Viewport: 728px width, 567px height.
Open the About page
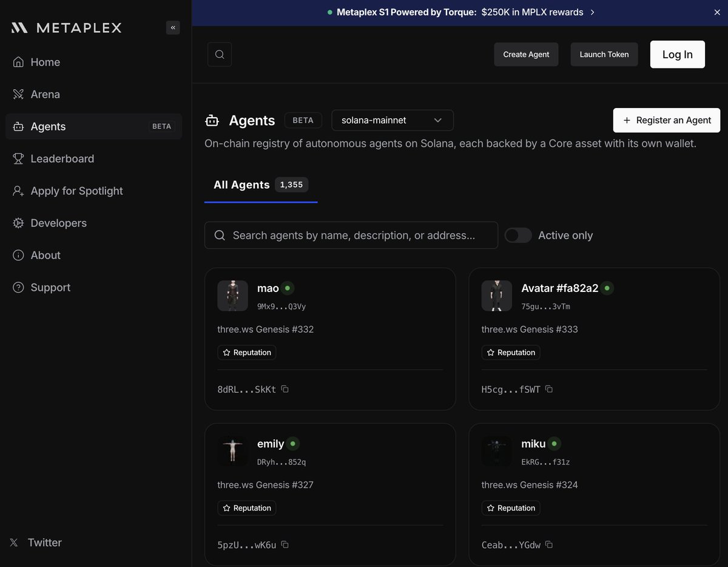(x=94, y=255)
